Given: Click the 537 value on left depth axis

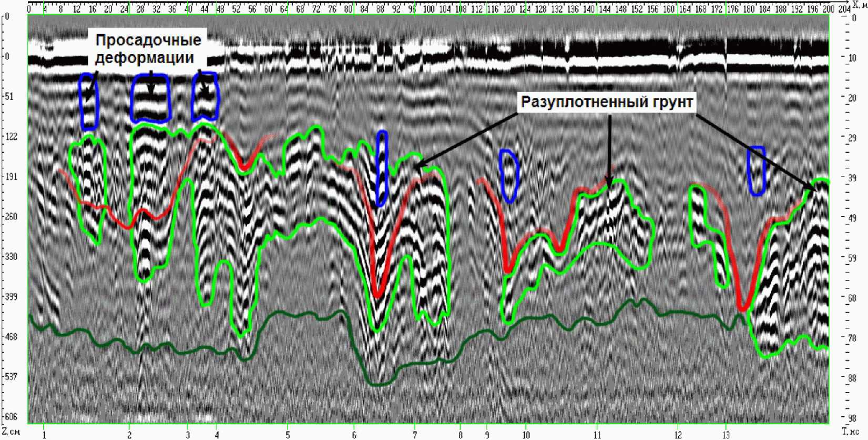Looking at the screenshot, I should click(11, 376).
